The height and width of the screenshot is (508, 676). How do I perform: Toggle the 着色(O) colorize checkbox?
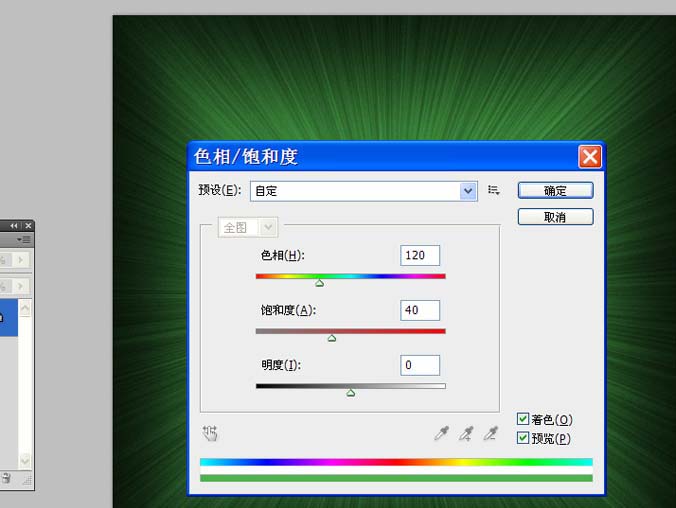click(523, 419)
